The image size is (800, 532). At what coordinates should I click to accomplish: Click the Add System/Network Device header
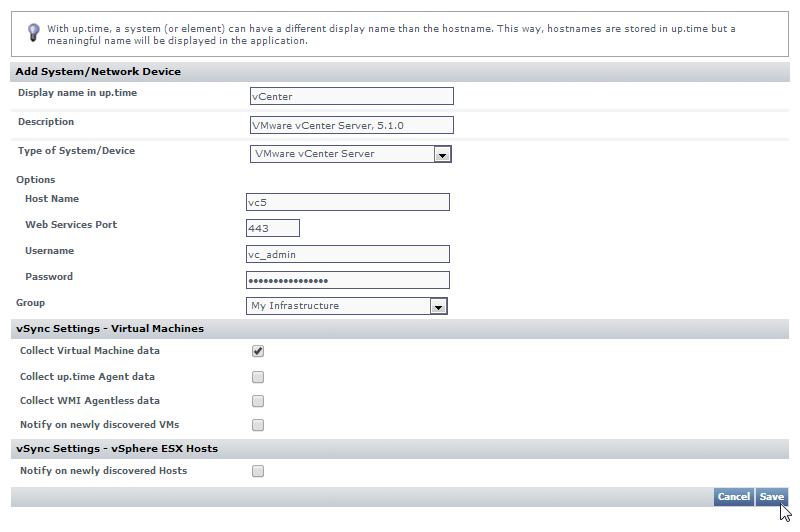[98, 72]
